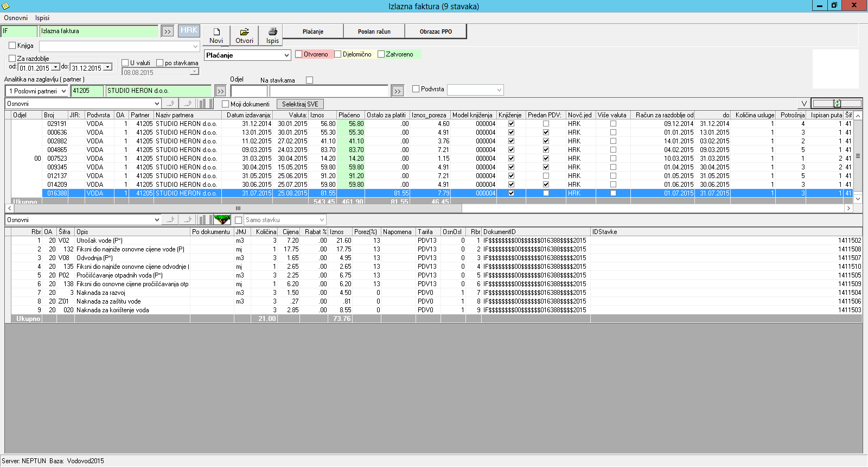Image resolution: width=868 pixels, height=467 pixels.
Task: Toggle the Na stavkama checkbox
Action: coord(309,80)
